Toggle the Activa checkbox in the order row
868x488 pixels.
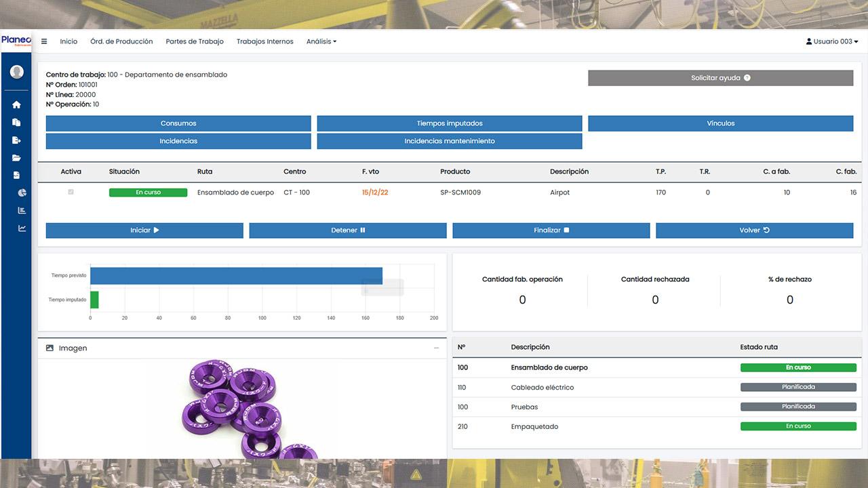pyautogui.click(x=71, y=192)
